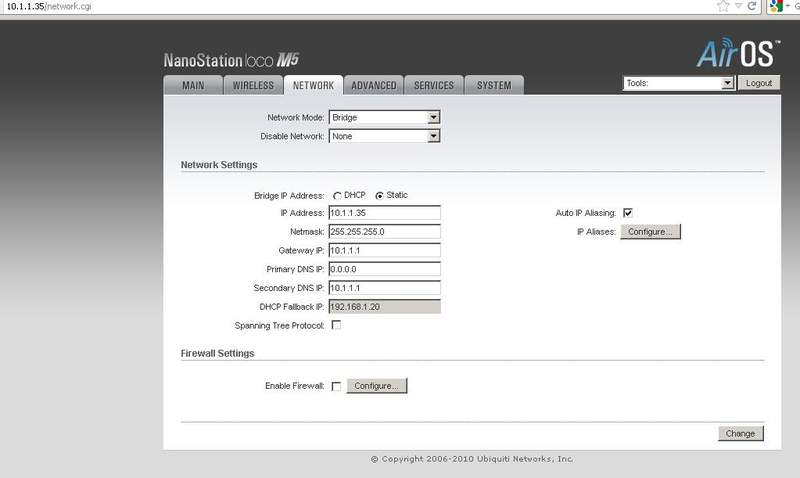Open the SYSTEM tab
This screenshot has height=478, width=800.
494,85
